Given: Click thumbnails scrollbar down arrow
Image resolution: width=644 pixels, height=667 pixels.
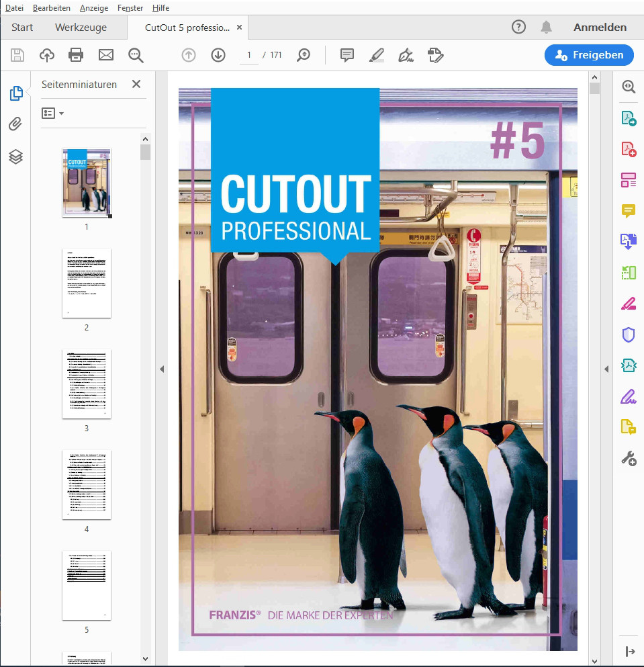Looking at the screenshot, I should (146, 659).
